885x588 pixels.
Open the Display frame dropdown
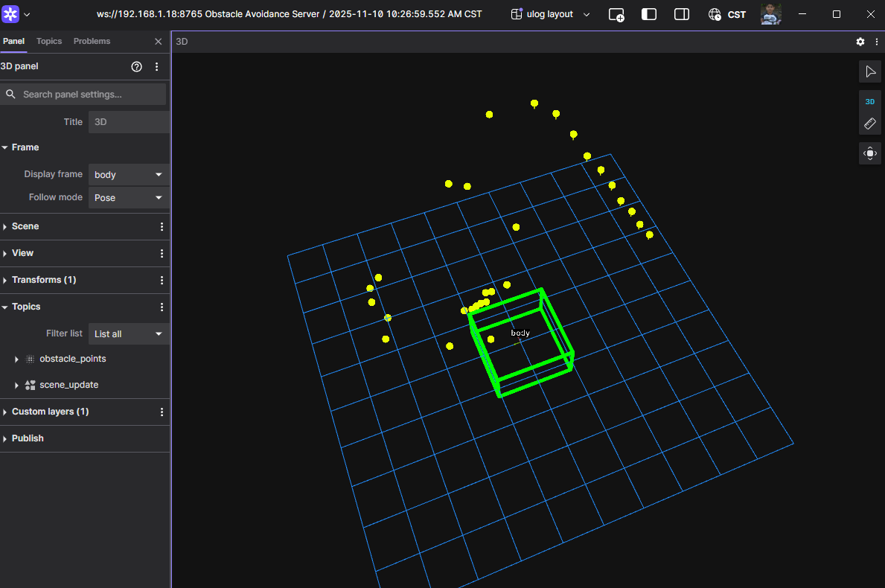point(129,175)
